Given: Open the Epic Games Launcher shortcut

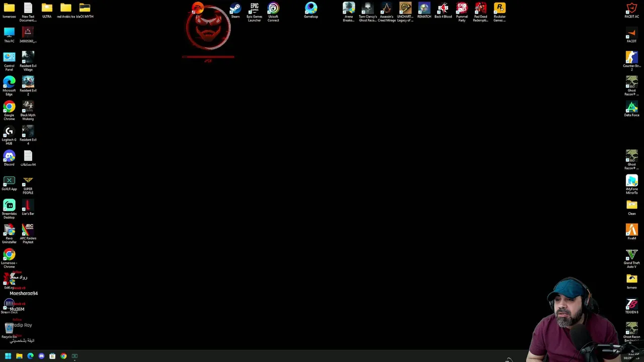Looking at the screenshot, I should (x=255, y=12).
